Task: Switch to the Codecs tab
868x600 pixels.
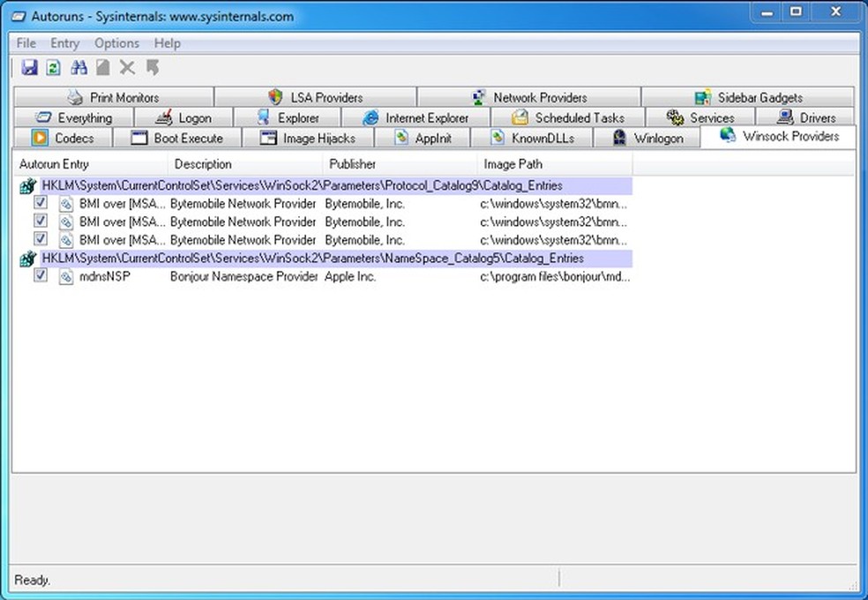Action: point(63,138)
